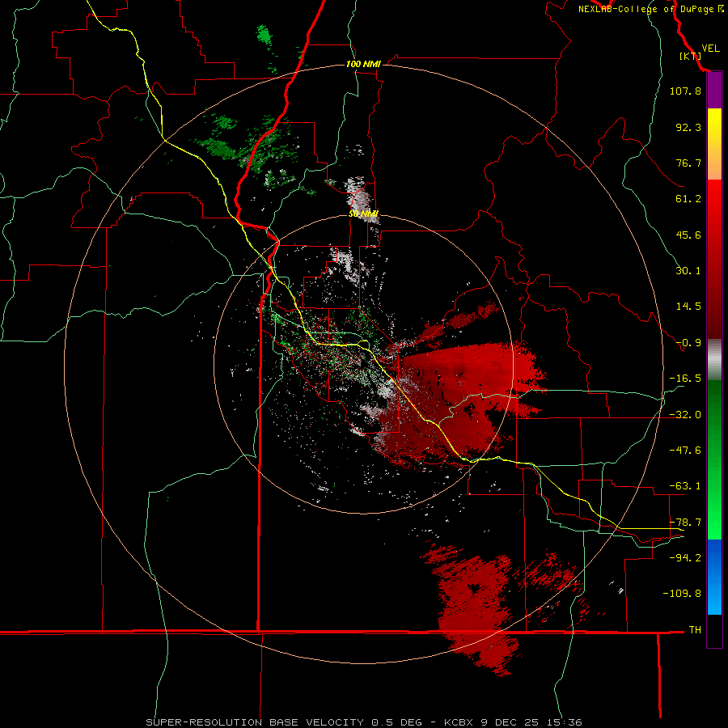Click the -0.9 scale value
Viewport: 728px width, 728px height.
[688, 343]
